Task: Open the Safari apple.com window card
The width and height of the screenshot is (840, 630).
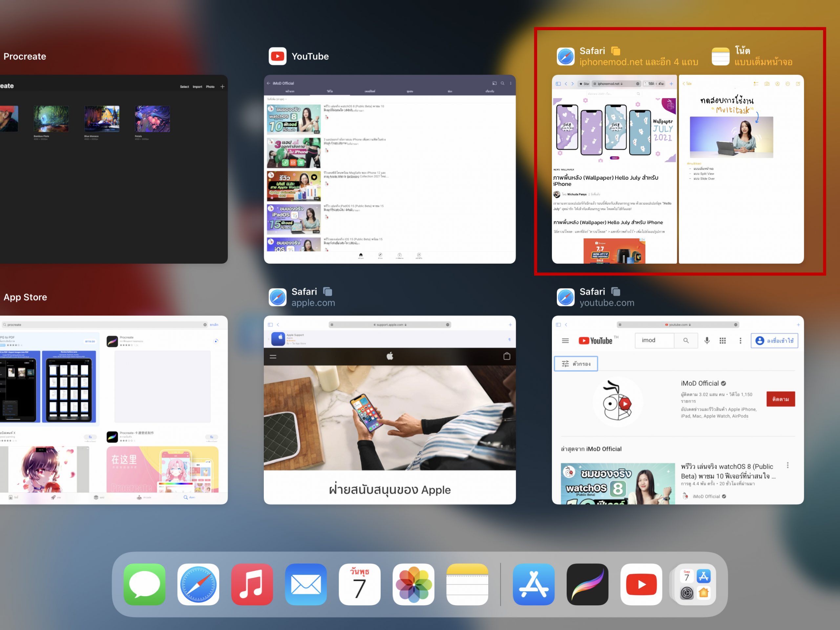Action: (389, 410)
